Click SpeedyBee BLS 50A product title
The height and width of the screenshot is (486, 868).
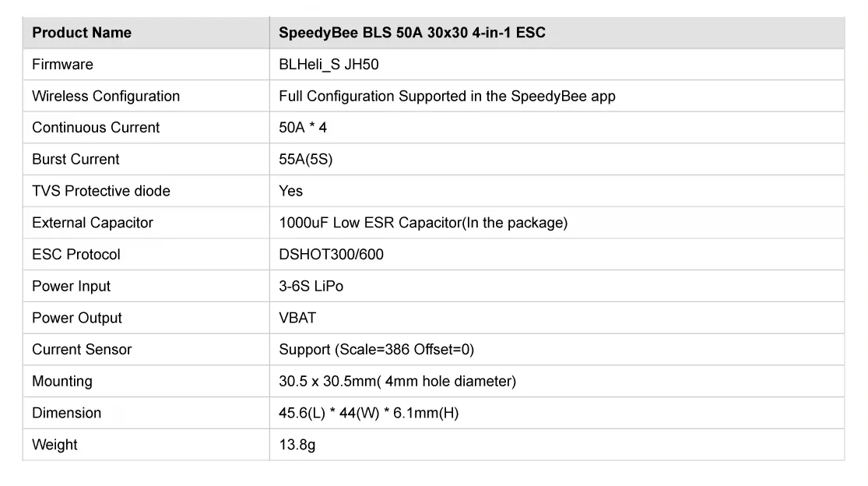coord(412,33)
